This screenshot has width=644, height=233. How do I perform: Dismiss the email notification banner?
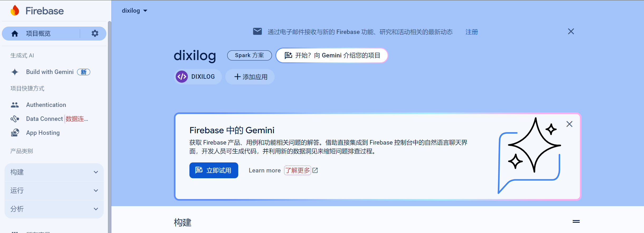(x=571, y=32)
